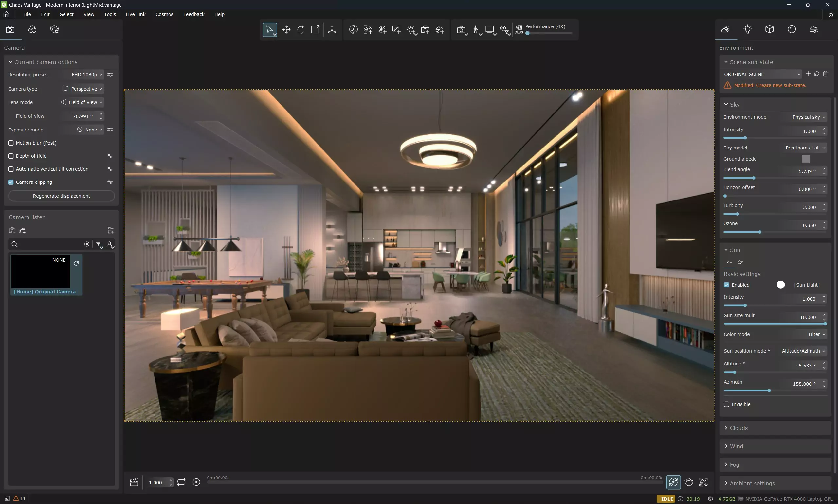Select the Move tool in toolbar

pos(286,29)
